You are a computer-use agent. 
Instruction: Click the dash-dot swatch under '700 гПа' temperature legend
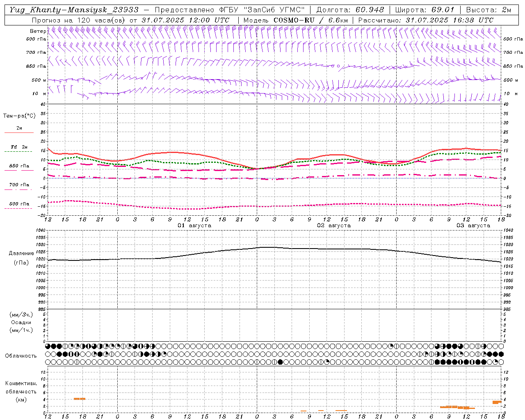18,189
